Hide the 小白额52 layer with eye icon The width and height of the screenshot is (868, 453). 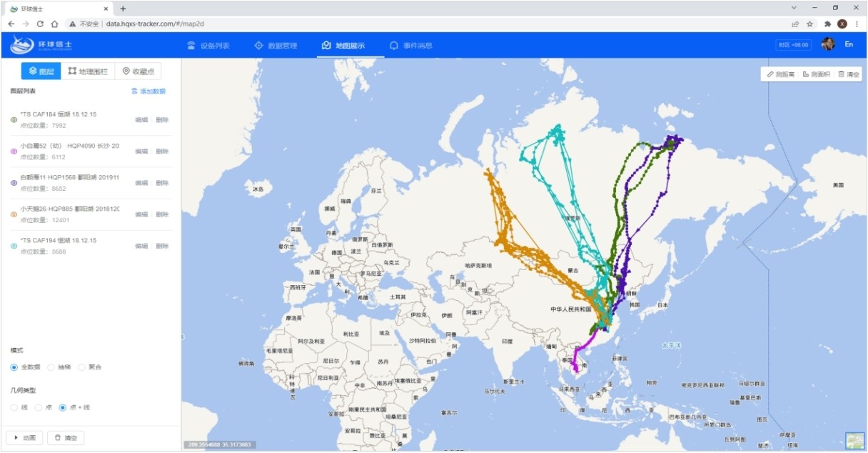click(x=14, y=151)
